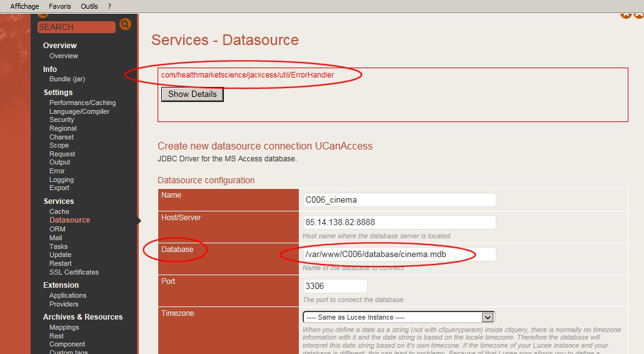This screenshot has width=644, height=354.
Task: Open Language/Compiler settings
Action: coord(79,111)
